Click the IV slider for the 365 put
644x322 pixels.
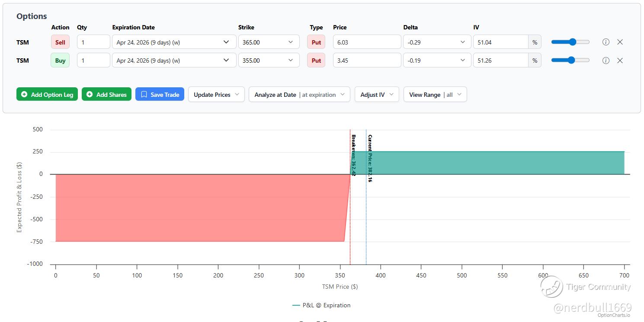click(x=570, y=42)
